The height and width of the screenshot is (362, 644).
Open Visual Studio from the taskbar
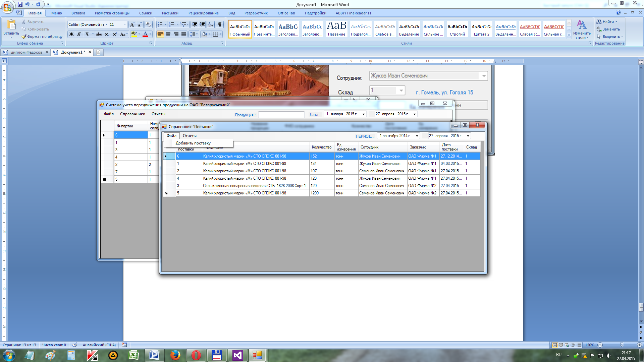[x=238, y=355]
